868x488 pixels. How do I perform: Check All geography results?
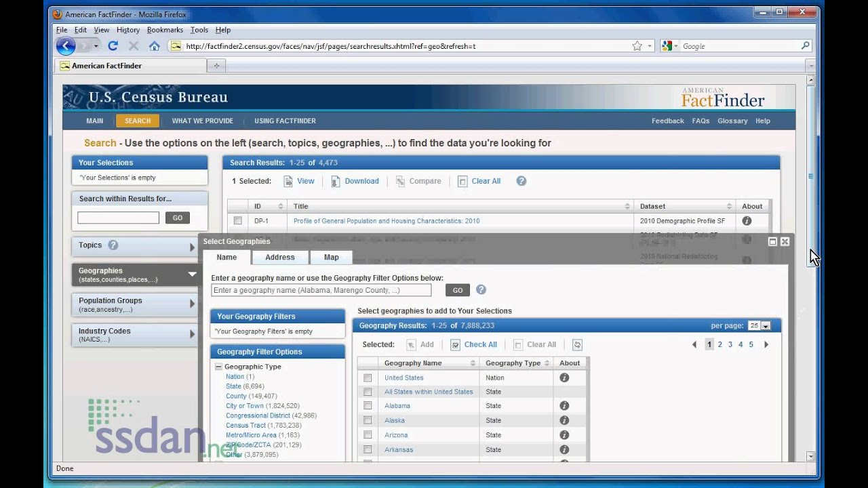[473, 344]
